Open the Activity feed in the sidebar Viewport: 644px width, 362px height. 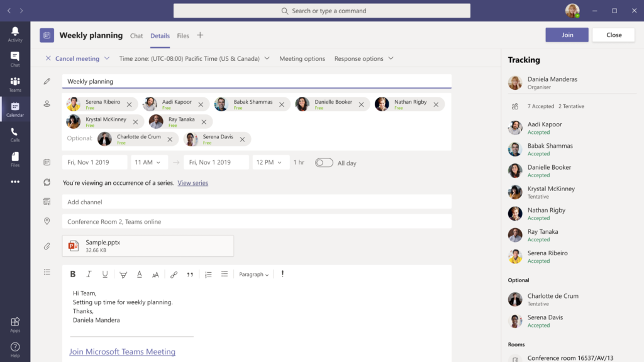tap(15, 34)
